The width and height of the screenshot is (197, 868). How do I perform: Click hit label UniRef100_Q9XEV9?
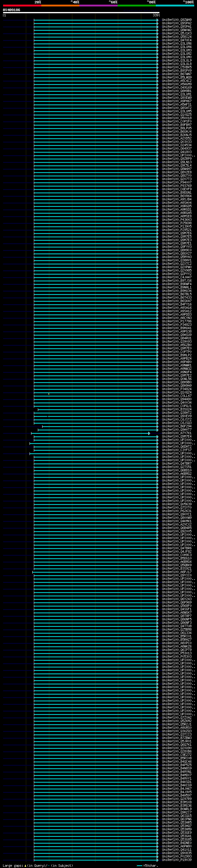(x=177, y=416)
